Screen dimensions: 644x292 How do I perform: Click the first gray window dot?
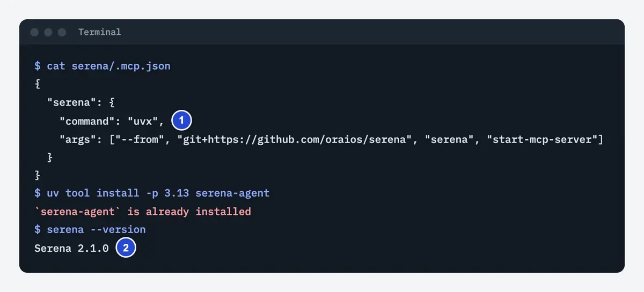(x=34, y=32)
